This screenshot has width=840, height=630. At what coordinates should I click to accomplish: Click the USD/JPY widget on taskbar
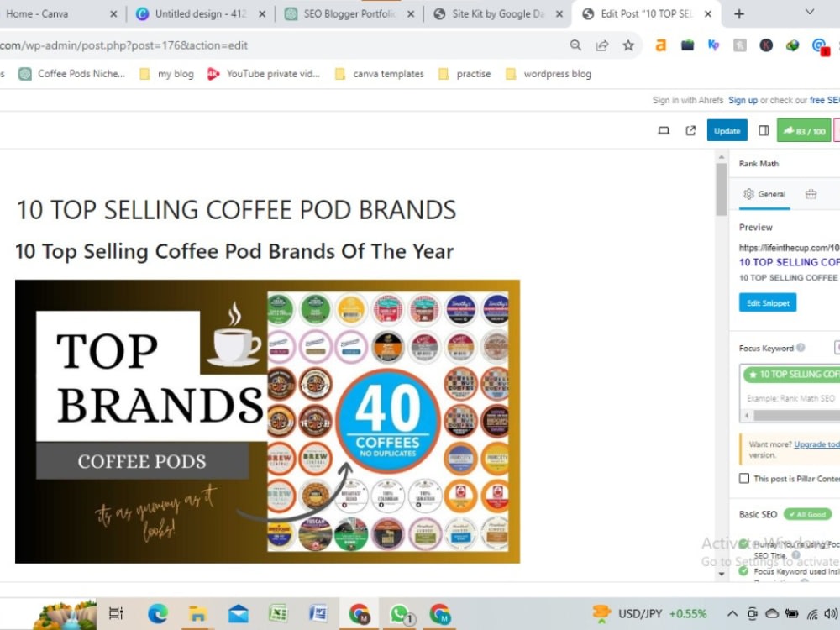tap(650, 613)
